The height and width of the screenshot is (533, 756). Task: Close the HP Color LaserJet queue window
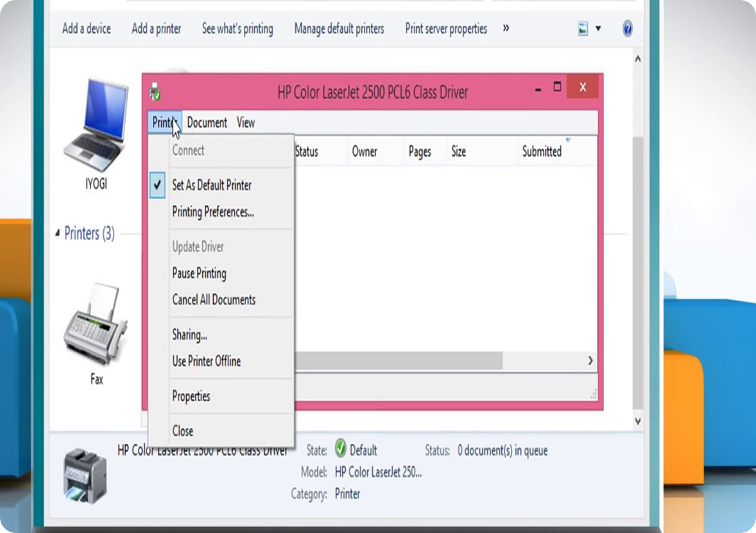[583, 87]
